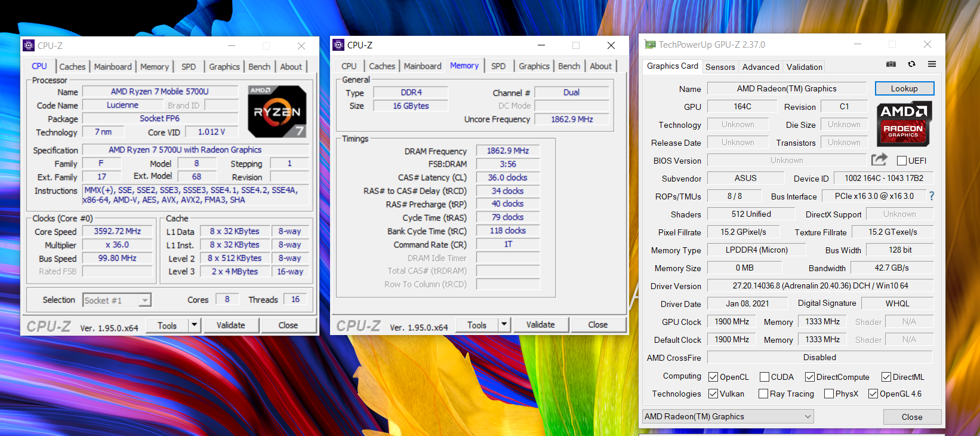This screenshot has height=436, width=980.
Task: Click AMD Radeon Graphics logo
Action: pos(904,124)
